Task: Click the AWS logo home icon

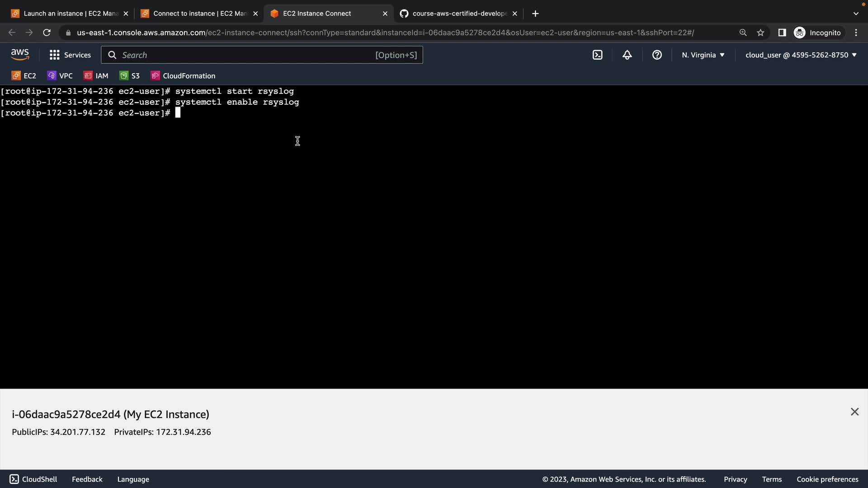Action: 20,55
